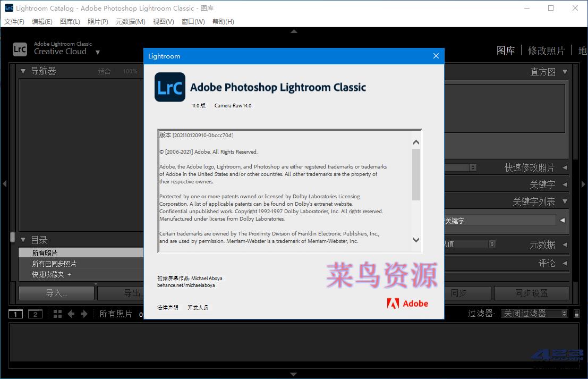Click the main window icon labeled 1
The height and width of the screenshot is (379, 588).
tap(15, 314)
